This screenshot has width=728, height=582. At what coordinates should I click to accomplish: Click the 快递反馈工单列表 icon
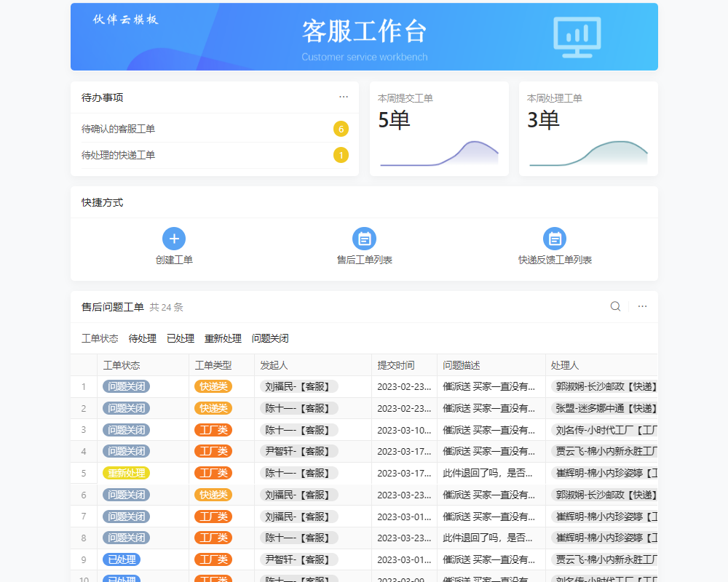pyautogui.click(x=555, y=238)
